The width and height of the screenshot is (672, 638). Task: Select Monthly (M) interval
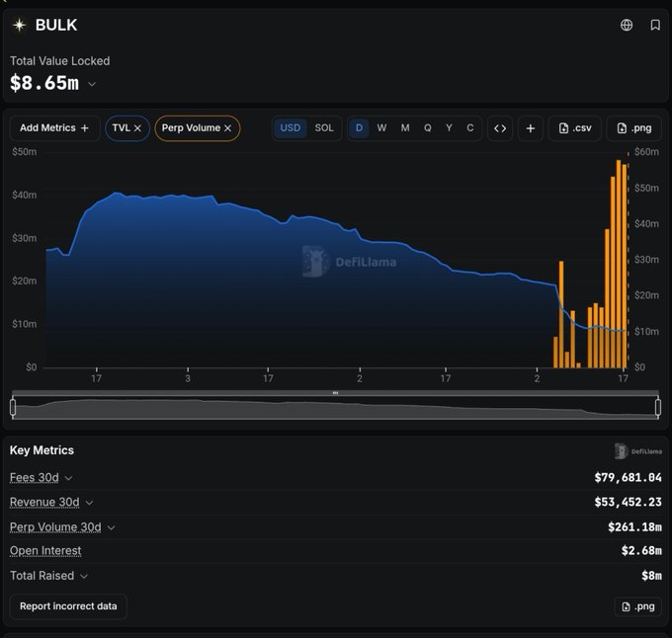click(x=405, y=128)
